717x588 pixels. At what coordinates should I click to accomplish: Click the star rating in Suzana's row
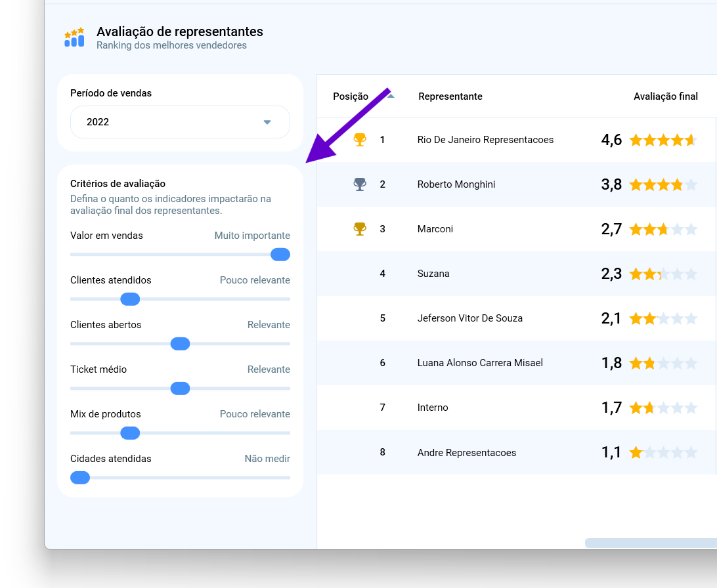point(663,274)
